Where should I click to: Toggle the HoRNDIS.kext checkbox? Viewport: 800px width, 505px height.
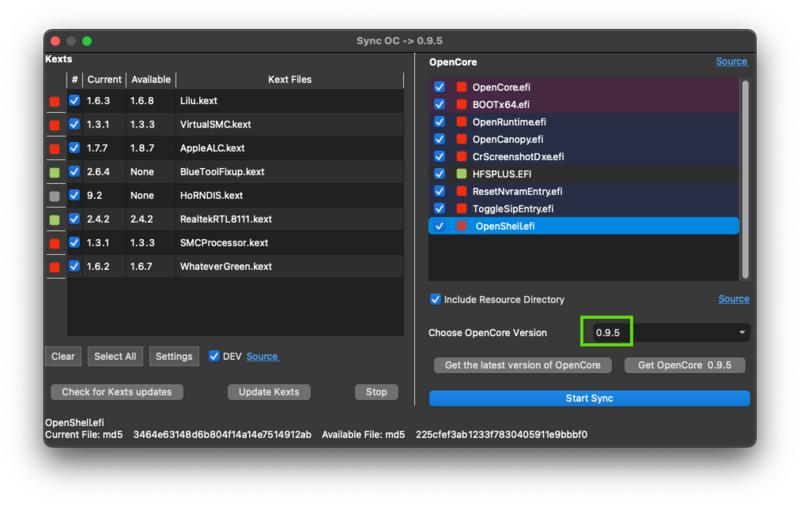point(74,195)
